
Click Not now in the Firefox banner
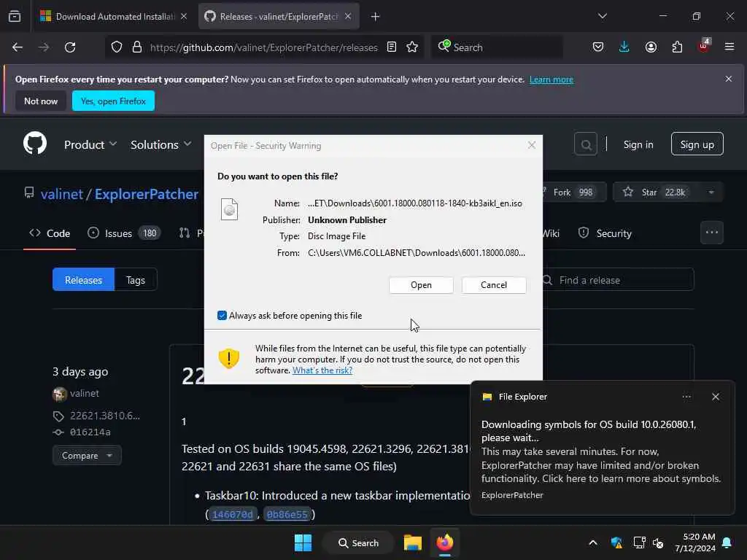[41, 101]
